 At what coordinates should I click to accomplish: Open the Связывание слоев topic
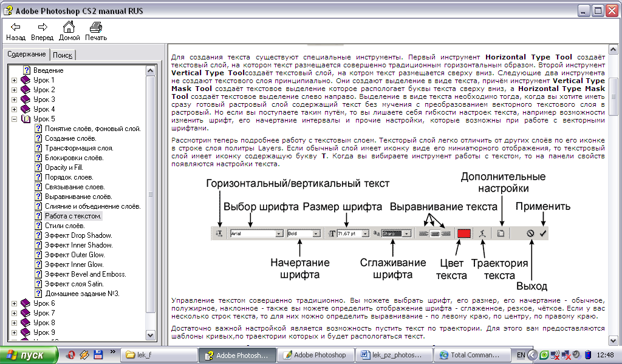[75, 187]
